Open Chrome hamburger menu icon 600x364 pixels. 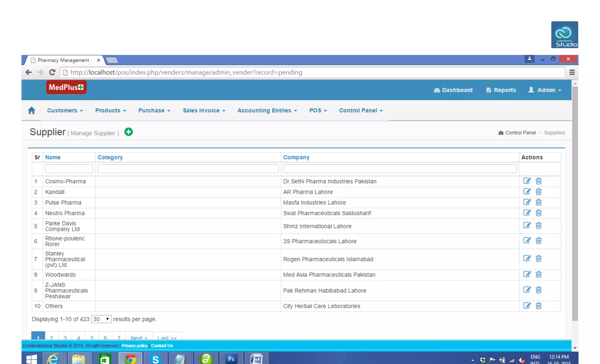572,72
